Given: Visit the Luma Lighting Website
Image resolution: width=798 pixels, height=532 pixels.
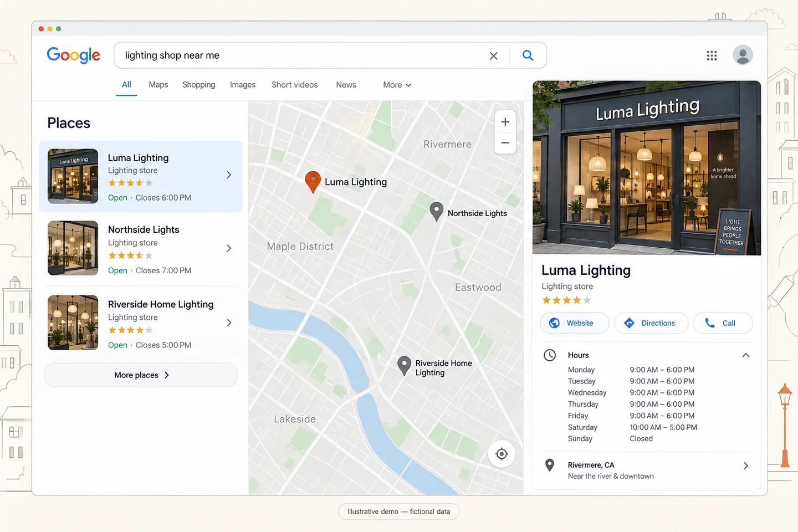Looking at the screenshot, I should coord(575,323).
